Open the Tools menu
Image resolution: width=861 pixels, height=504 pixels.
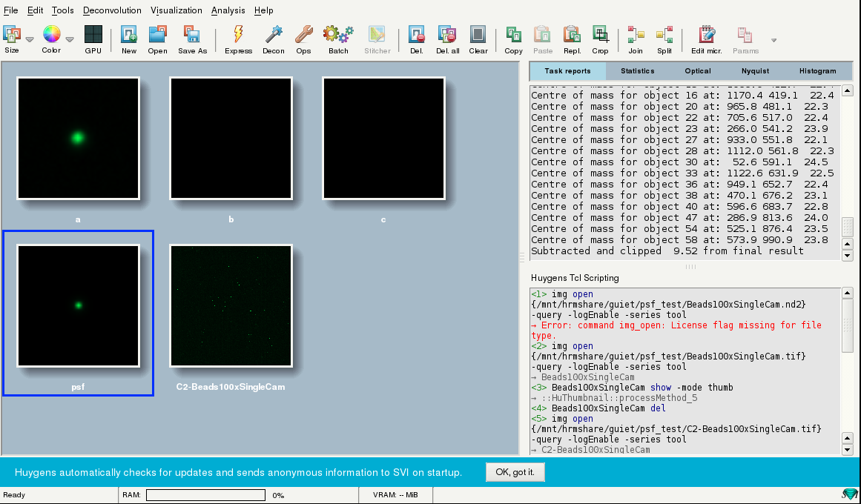click(x=62, y=10)
